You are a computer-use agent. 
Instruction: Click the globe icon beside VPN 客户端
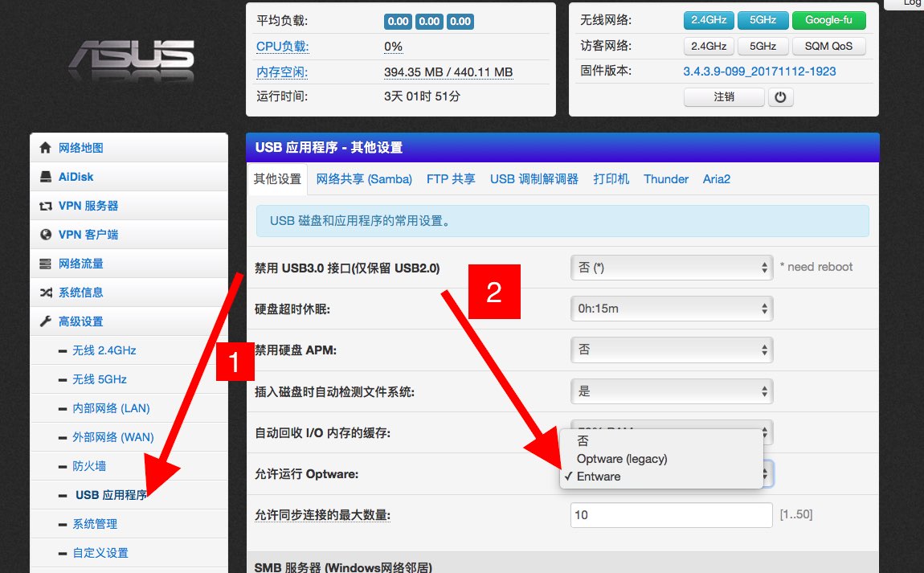[x=45, y=234]
